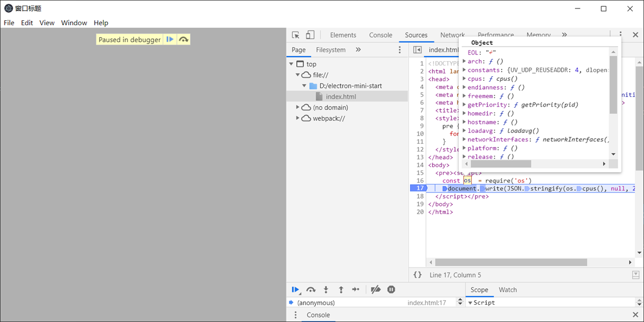Toggle the device toolbar icon
This screenshot has height=322, width=644.
310,35
